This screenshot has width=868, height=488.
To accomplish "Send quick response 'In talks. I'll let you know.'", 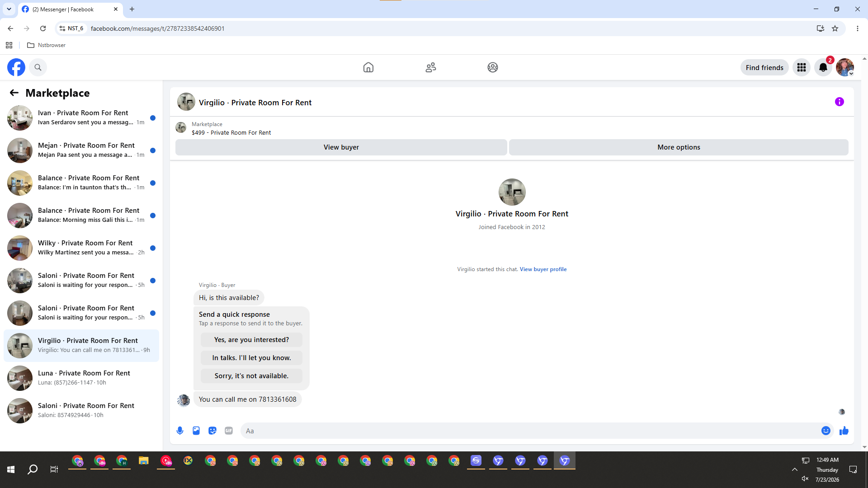I will (251, 358).
